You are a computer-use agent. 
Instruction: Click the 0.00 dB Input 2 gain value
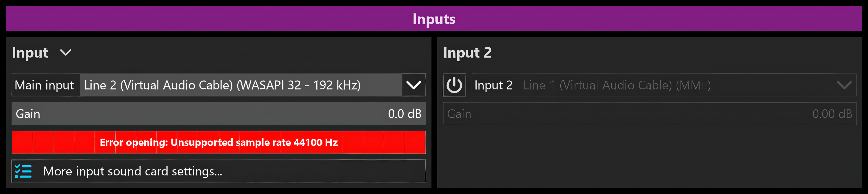pos(832,114)
